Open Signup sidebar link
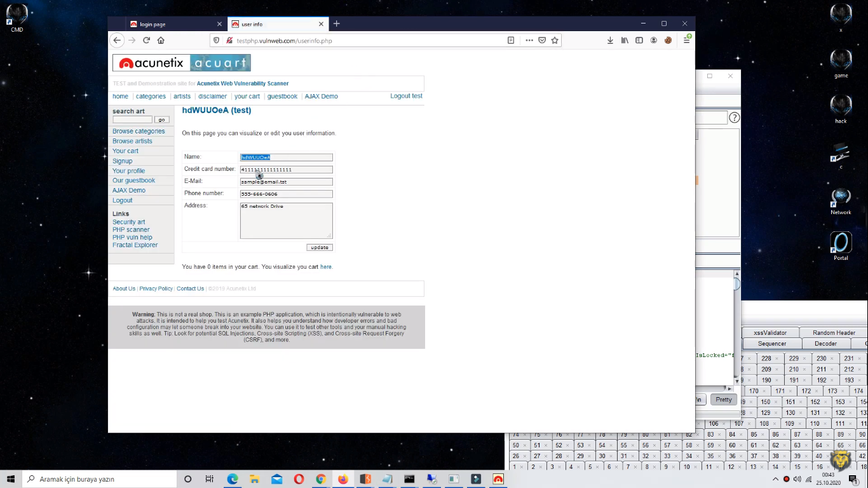The image size is (868, 488). (x=123, y=161)
